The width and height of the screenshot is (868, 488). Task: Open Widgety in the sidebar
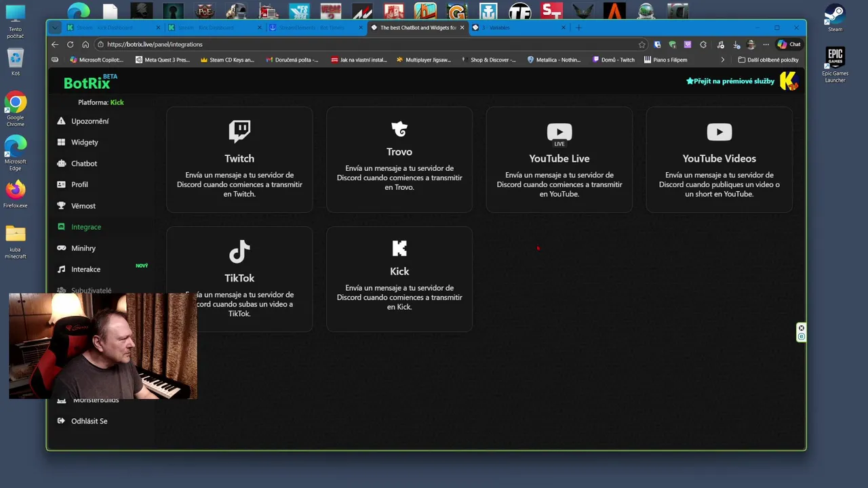tap(85, 142)
